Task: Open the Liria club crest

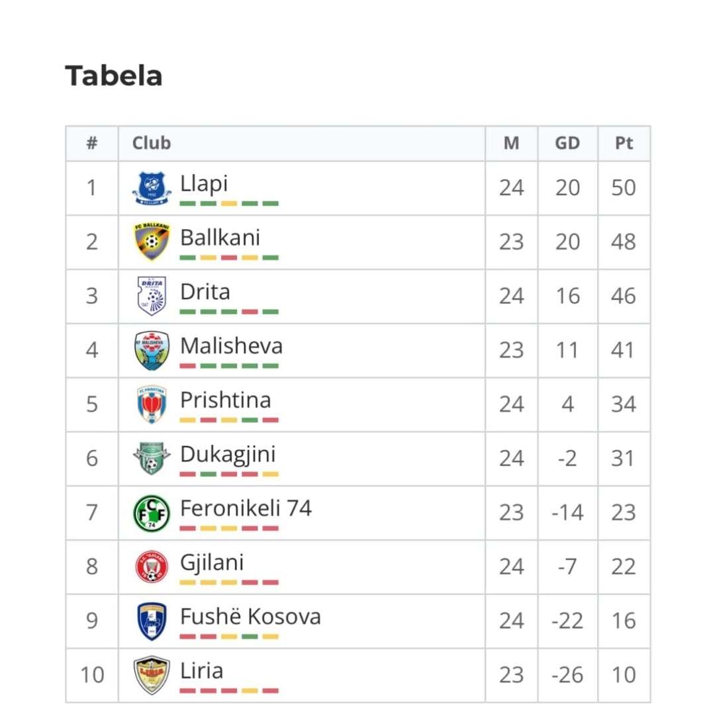Action: coord(152,676)
